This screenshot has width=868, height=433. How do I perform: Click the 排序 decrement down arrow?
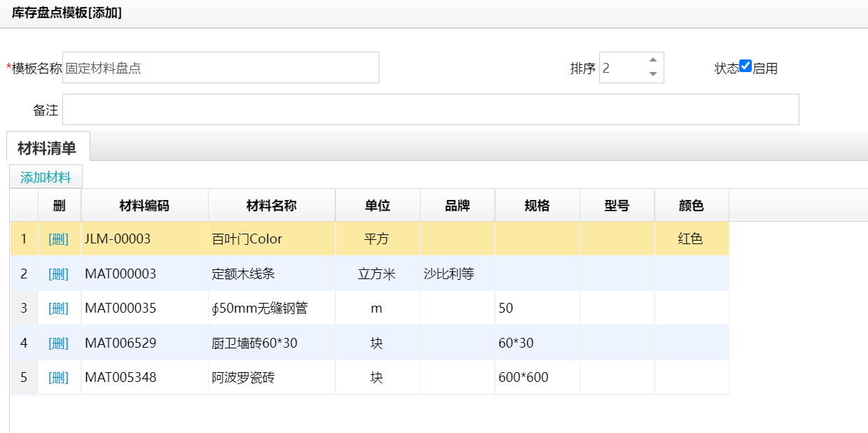[x=652, y=74]
